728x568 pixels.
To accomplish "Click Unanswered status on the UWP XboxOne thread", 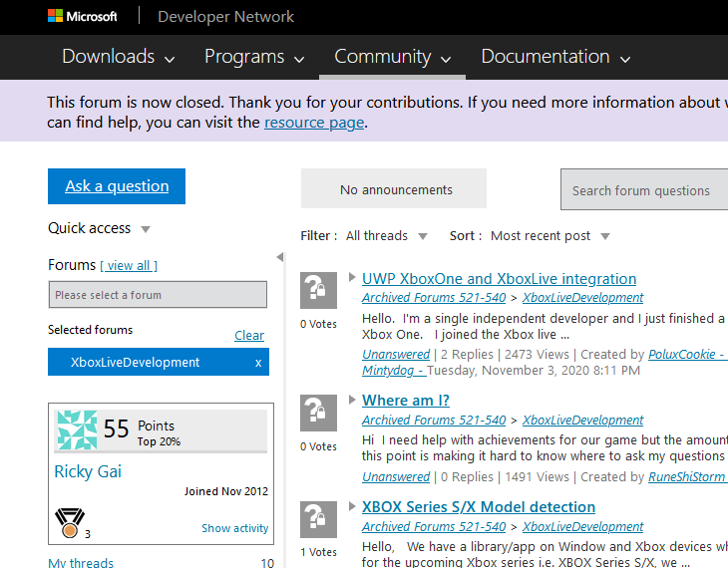I will [x=396, y=355].
